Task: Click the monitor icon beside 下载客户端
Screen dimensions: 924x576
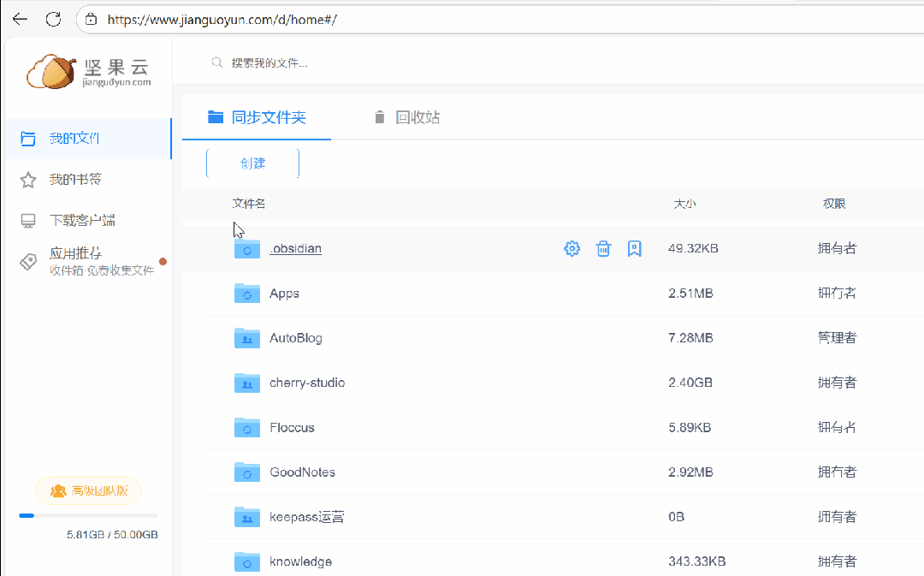Action: (x=27, y=221)
